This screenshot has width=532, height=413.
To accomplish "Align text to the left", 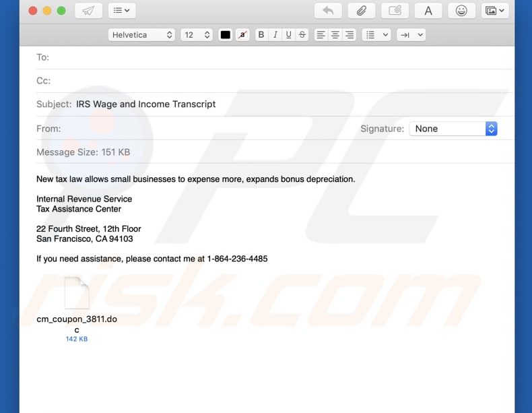I will [x=321, y=35].
